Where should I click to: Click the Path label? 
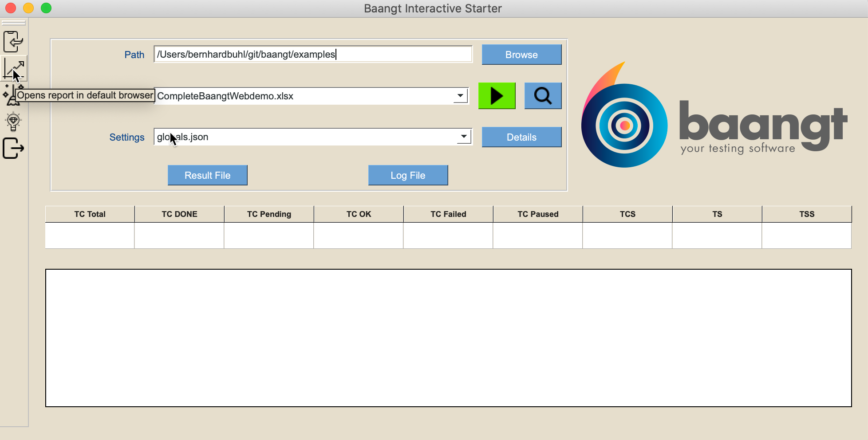coord(134,55)
